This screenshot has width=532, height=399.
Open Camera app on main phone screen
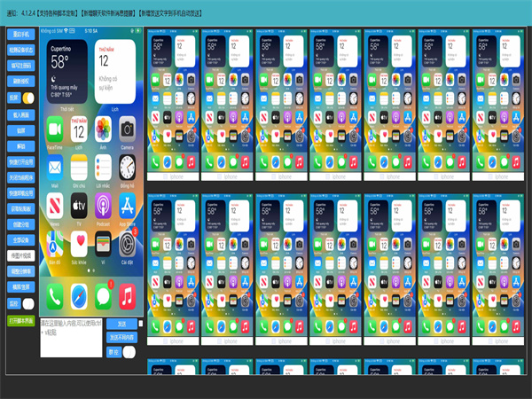[127, 128]
